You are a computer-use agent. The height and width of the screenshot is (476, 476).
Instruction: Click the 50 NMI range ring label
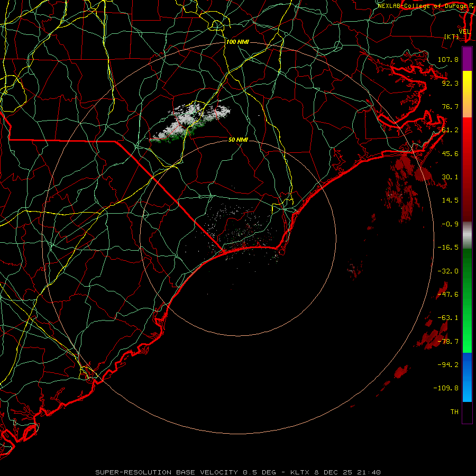(x=238, y=140)
